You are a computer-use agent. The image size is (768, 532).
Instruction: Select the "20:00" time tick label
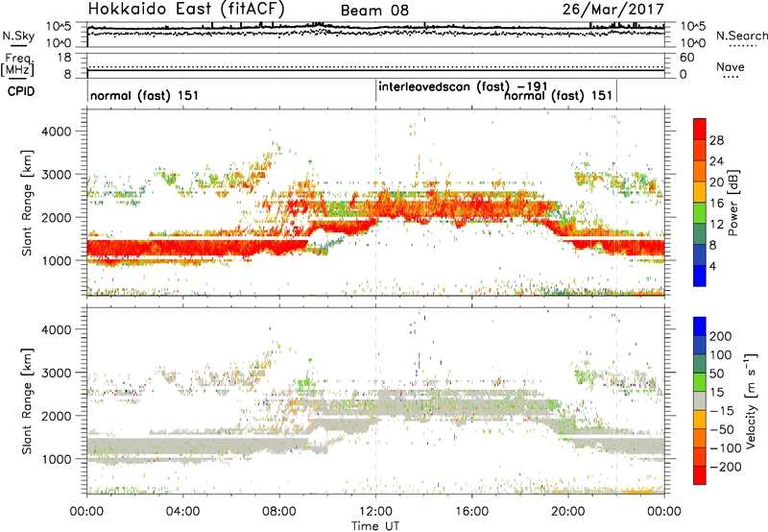coord(567,512)
